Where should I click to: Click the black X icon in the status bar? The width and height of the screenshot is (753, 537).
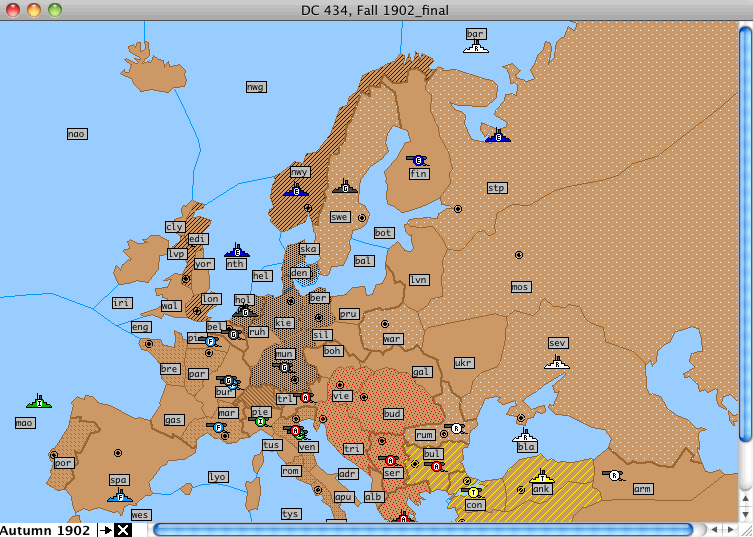pyautogui.click(x=123, y=530)
